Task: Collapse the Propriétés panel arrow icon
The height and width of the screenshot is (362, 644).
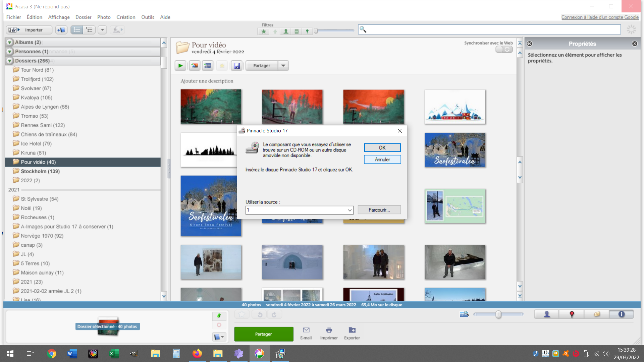Action: click(529, 44)
